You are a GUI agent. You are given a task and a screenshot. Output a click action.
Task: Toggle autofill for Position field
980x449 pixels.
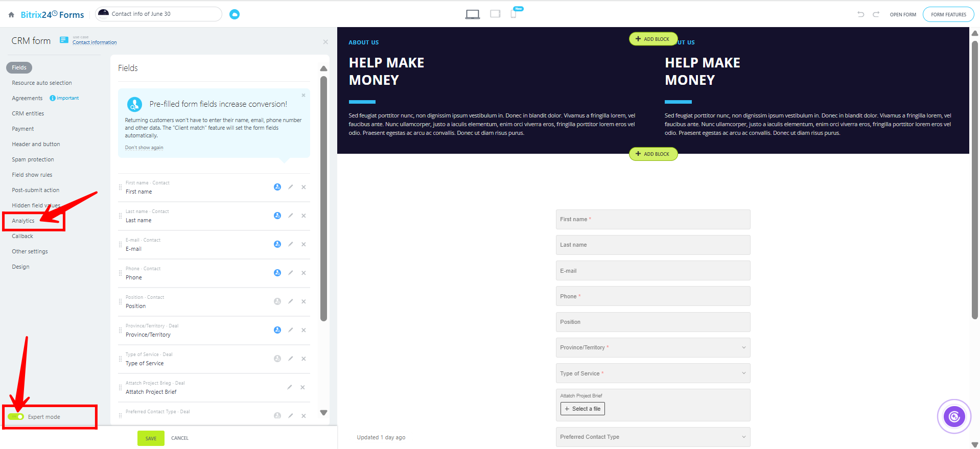277,301
